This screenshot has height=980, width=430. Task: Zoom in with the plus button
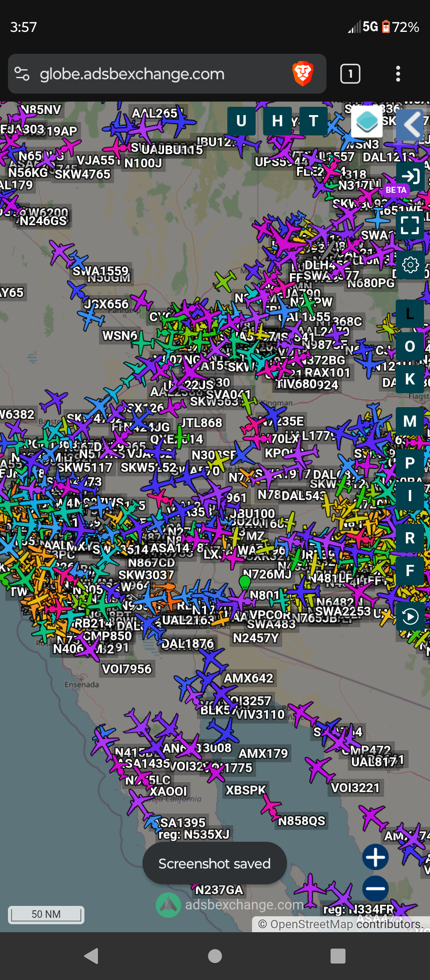[375, 857]
